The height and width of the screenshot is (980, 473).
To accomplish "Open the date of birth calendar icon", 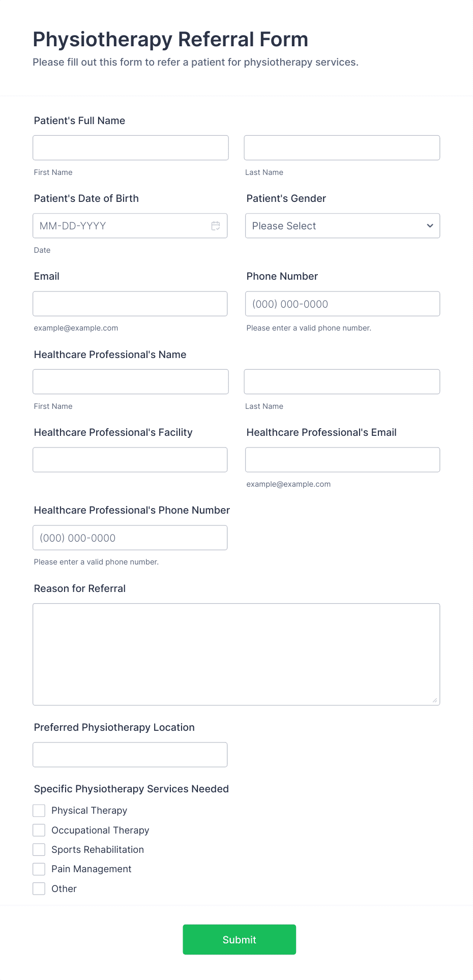I will point(216,226).
